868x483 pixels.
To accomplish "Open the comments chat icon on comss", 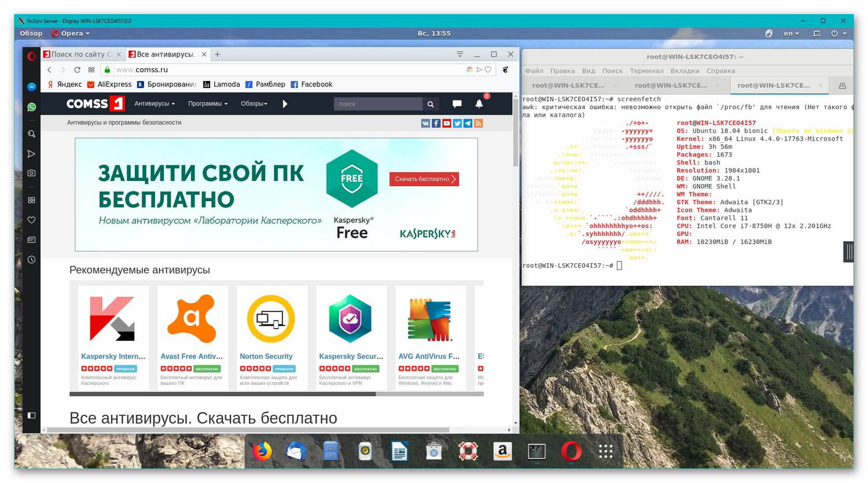I will (x=457, y=104).
